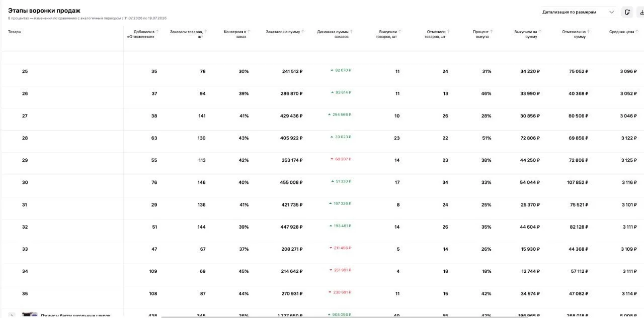Click the order sum 241 512 ₽
The height and width of the screenshot is (318, 644).
click(292, 71)
